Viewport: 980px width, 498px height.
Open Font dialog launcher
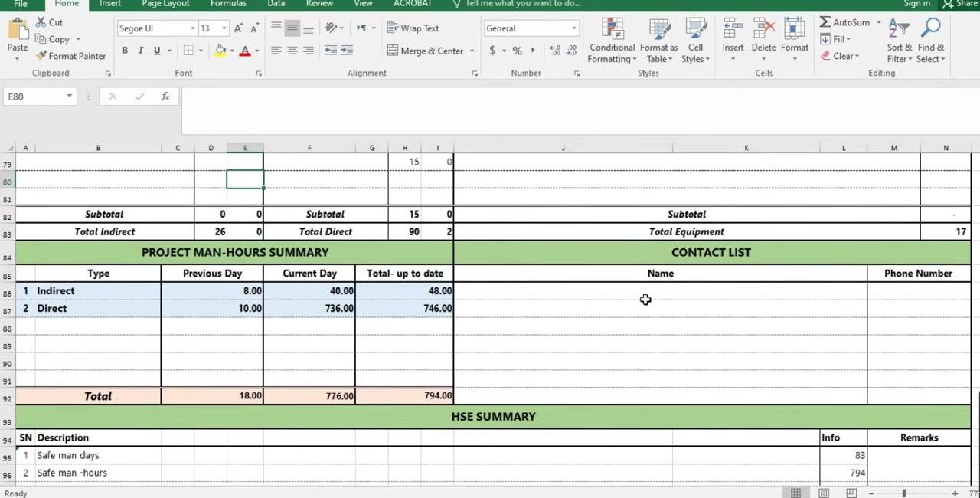[259, 74]
